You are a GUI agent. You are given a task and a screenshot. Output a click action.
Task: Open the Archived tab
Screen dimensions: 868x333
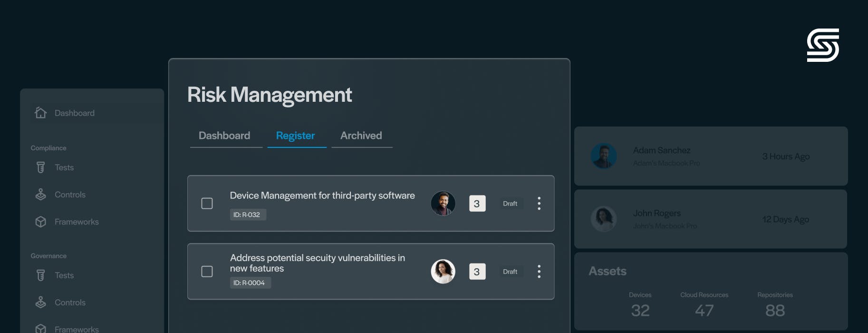[361, 136]
